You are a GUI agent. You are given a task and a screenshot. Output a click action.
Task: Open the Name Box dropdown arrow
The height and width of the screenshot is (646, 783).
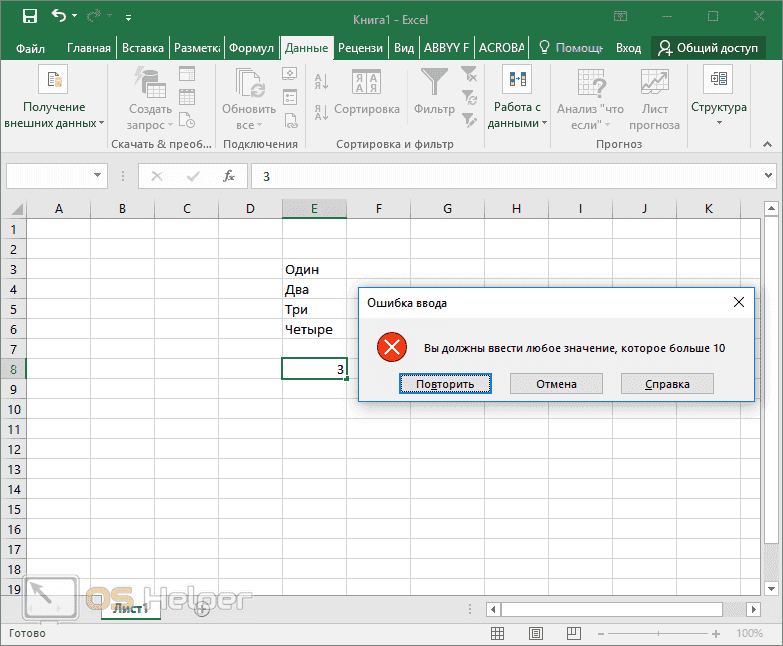click(x=98, y=176)
